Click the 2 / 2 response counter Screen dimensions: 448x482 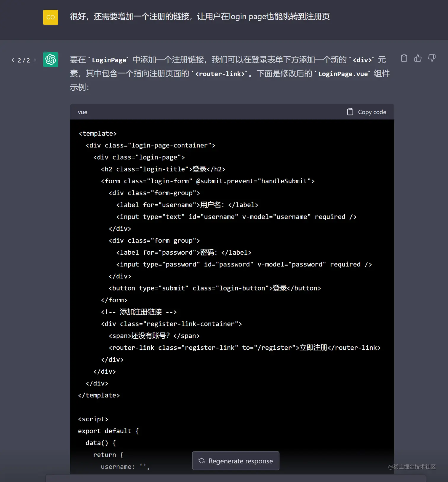24,60
